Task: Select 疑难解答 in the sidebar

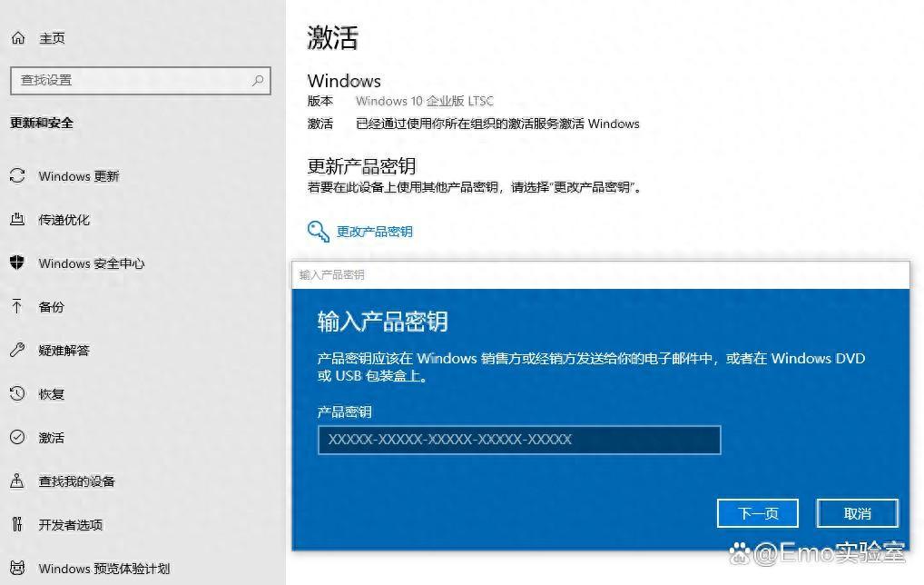Action: click(64, 351)
